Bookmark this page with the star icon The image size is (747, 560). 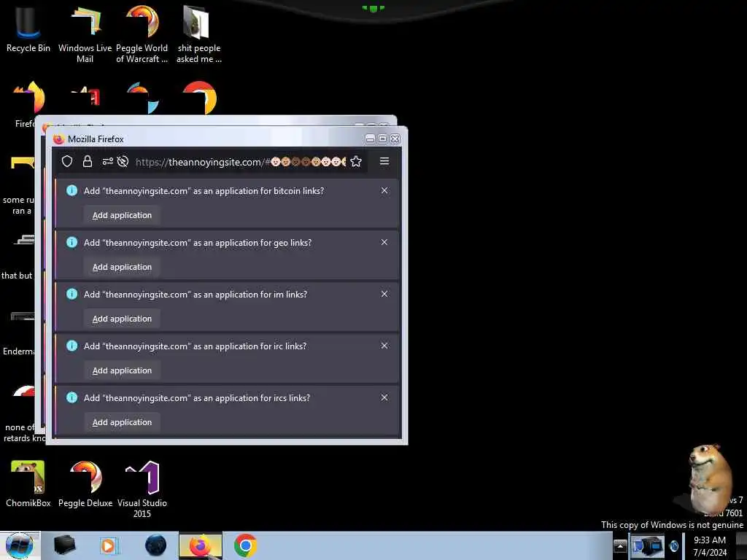tap(356, 161)
